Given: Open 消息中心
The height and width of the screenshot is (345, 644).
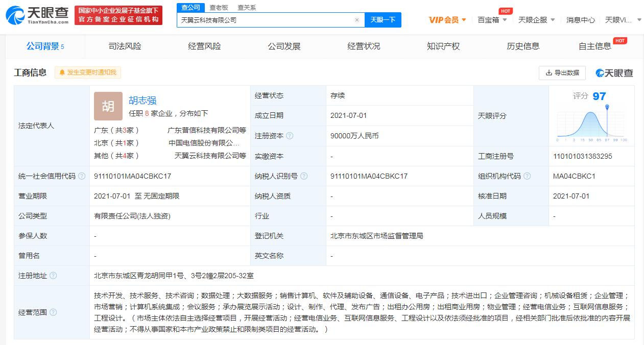Looking at the screenshot, I should [x=581, y=20].
